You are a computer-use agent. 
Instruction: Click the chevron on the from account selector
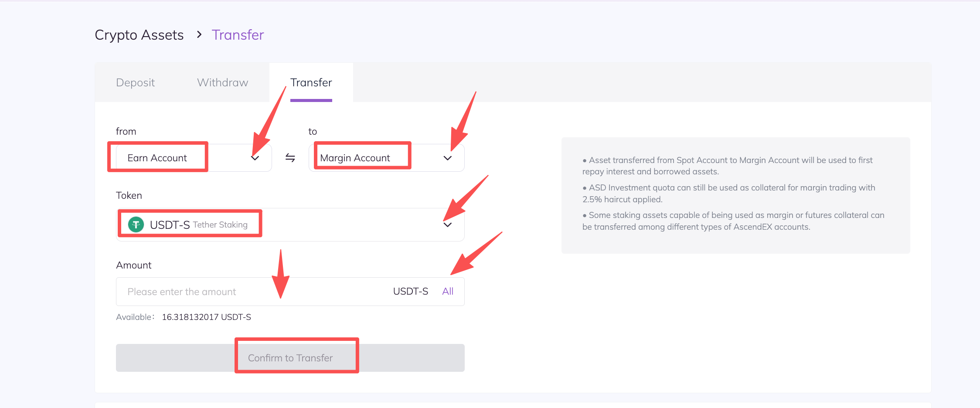click(x=255, y=158)
